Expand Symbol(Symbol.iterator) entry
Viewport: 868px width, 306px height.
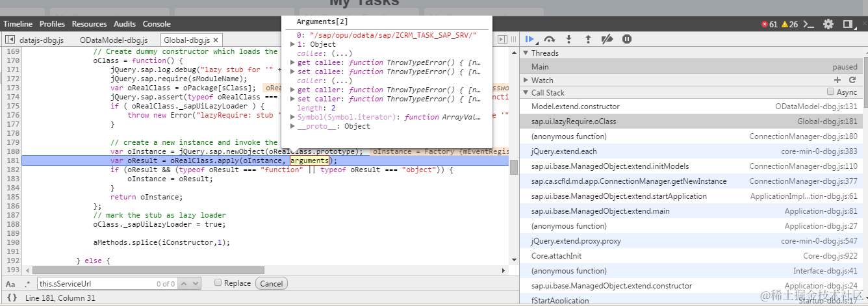(292, 117)
